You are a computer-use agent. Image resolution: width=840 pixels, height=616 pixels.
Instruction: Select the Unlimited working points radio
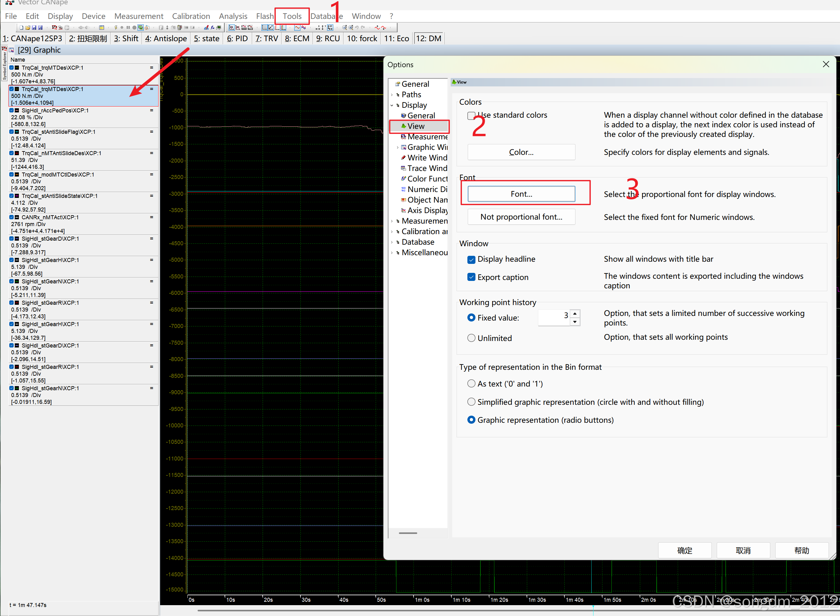click(471, 338)
